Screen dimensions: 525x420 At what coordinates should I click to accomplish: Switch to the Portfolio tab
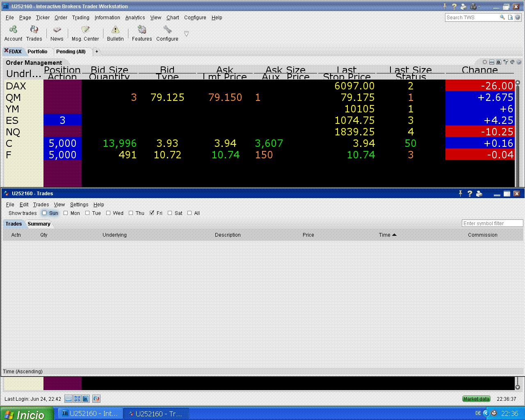37,51
